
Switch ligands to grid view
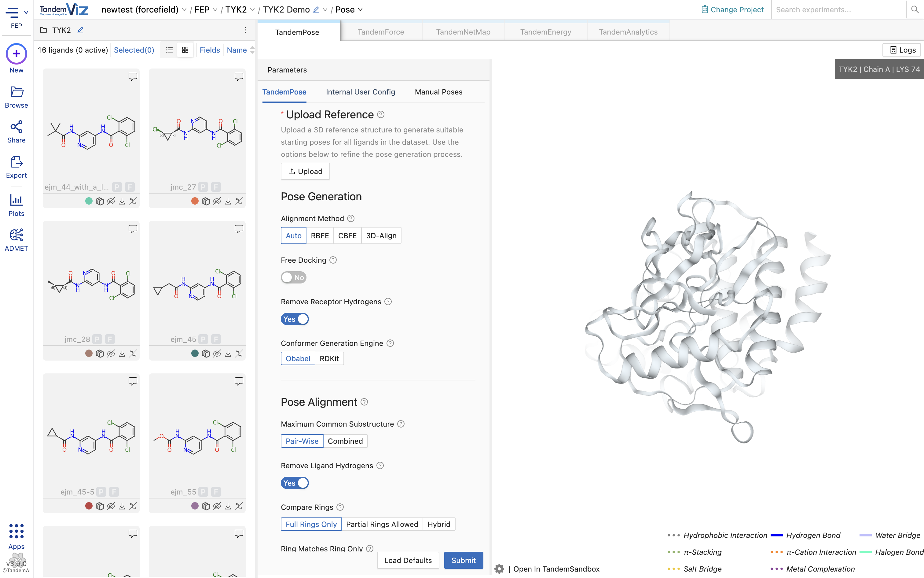(x=185, y=50)
